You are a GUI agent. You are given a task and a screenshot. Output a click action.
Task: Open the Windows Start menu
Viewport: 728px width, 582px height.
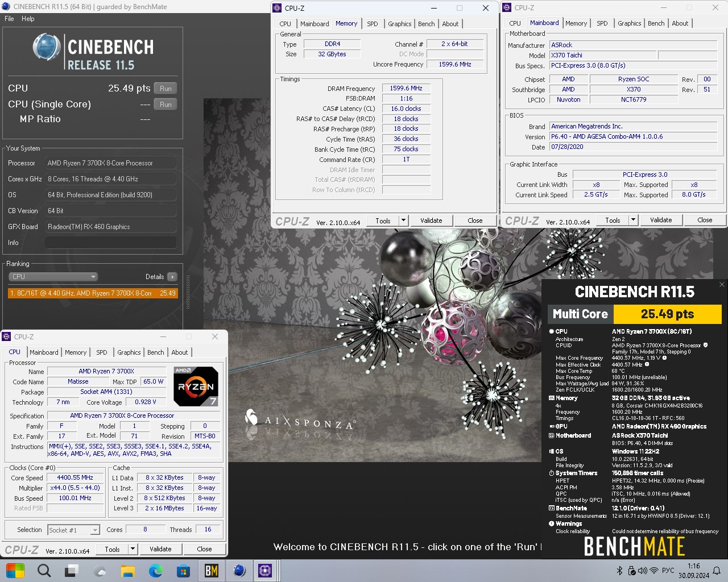(15, 570)
